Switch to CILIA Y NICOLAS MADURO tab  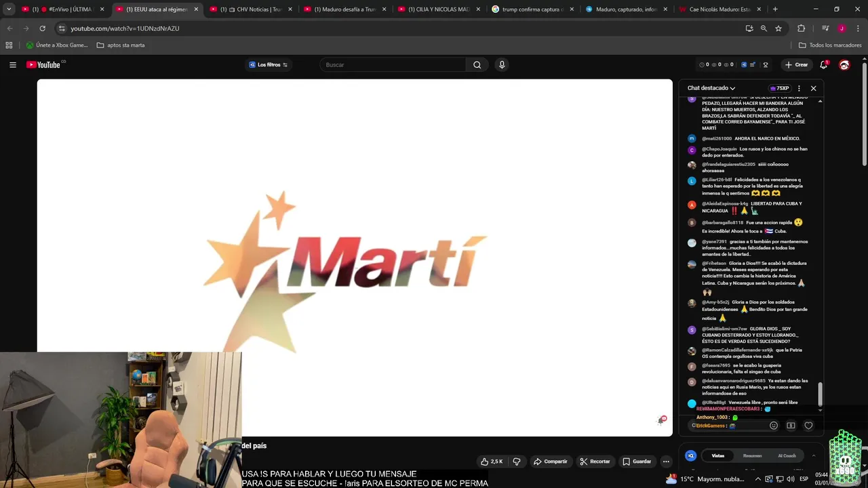tap(439, 9)
